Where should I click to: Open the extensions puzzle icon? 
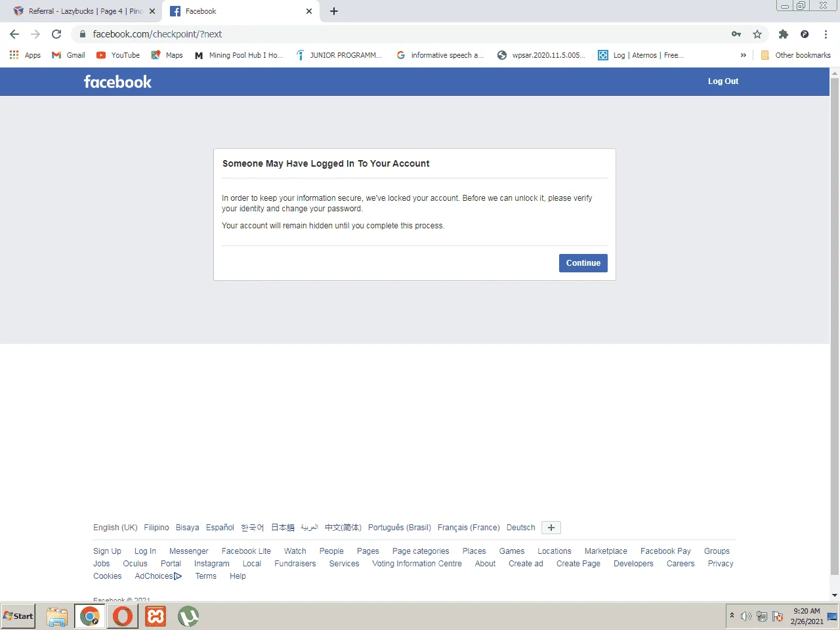(783, 34)
